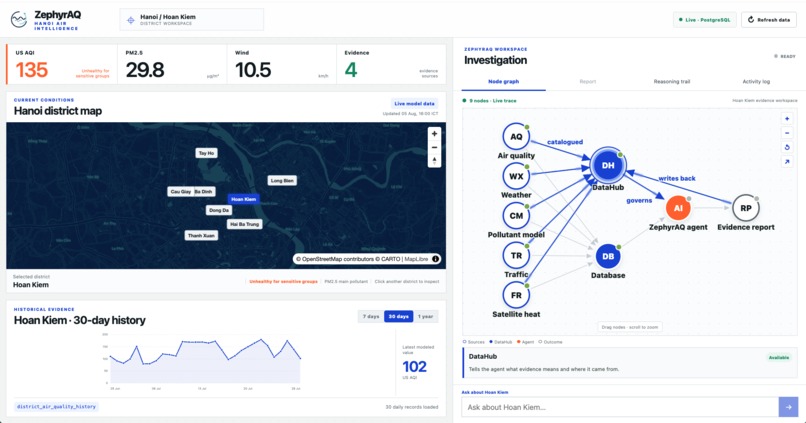Image resolution: width=806 pixels, height=423 pixels.
Task: Select Hai Ba Trung district on map
Action: [x=245, y=224]
